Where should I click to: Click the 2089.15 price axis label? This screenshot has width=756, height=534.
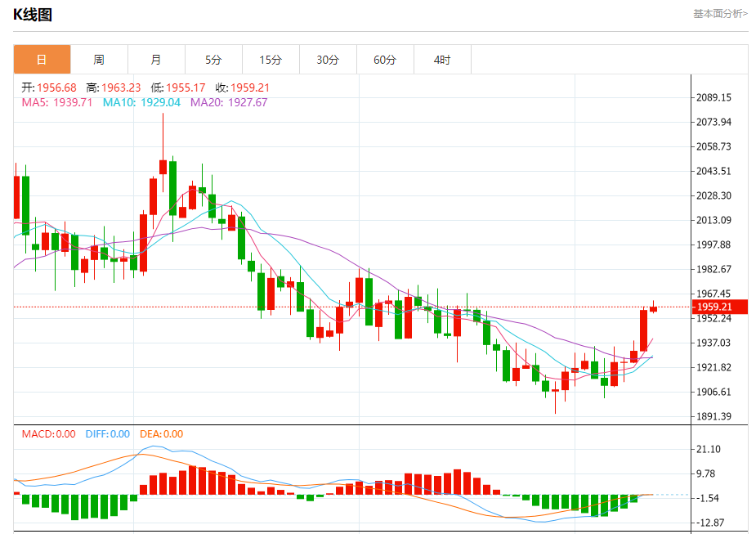pyautogui.click(x=714, y=97)
